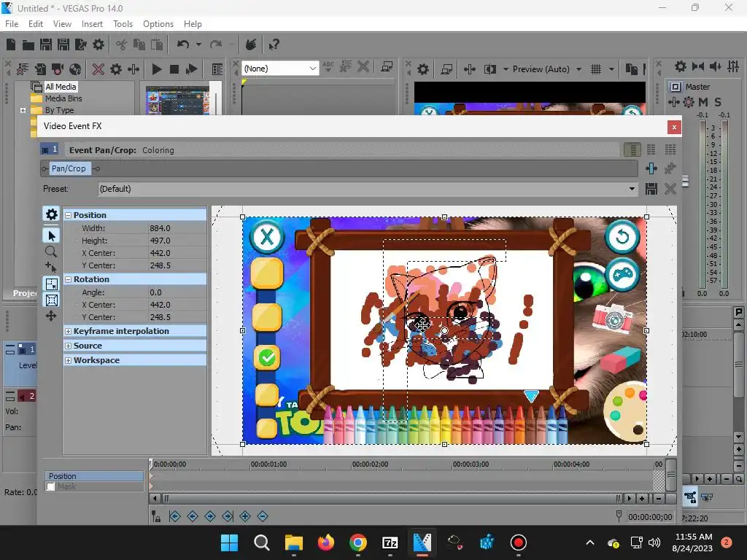Click Dim Output speaker icon in Master
This screenshot has width=747, height=560.
pos(716,66)
